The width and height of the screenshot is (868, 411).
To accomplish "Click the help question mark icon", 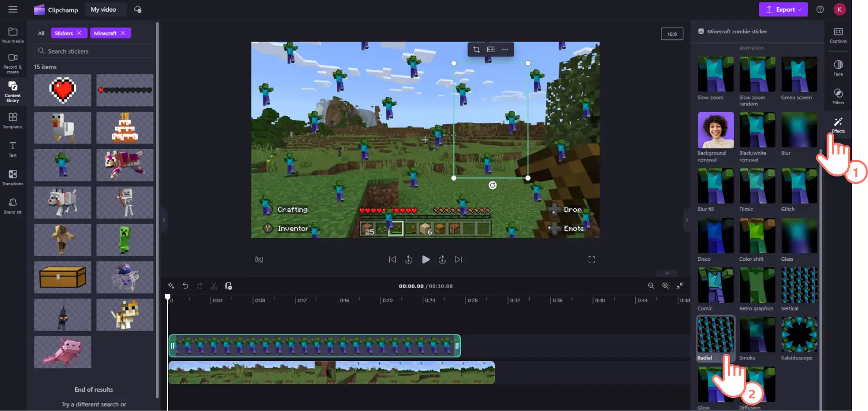I will [x=820, y=9].
